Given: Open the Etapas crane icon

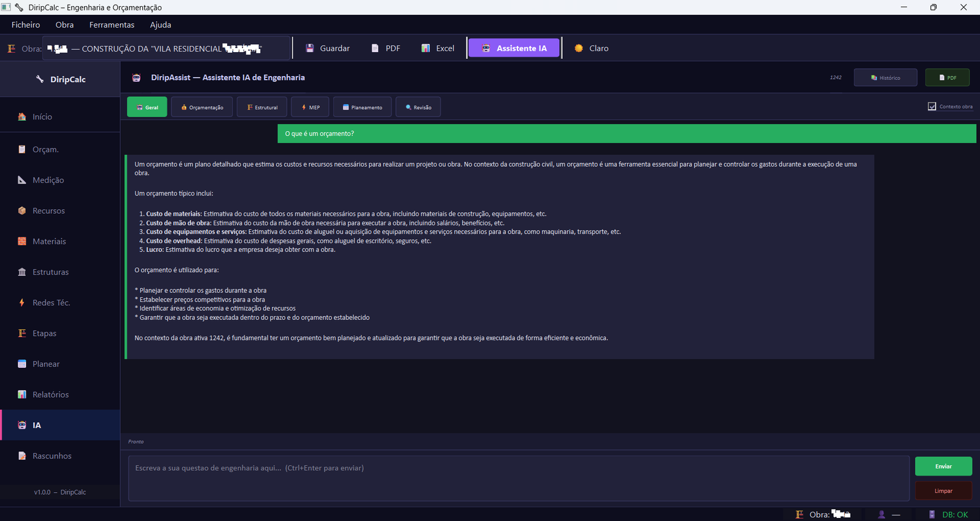Looking at the screenshot, I should tap(22, 333).
